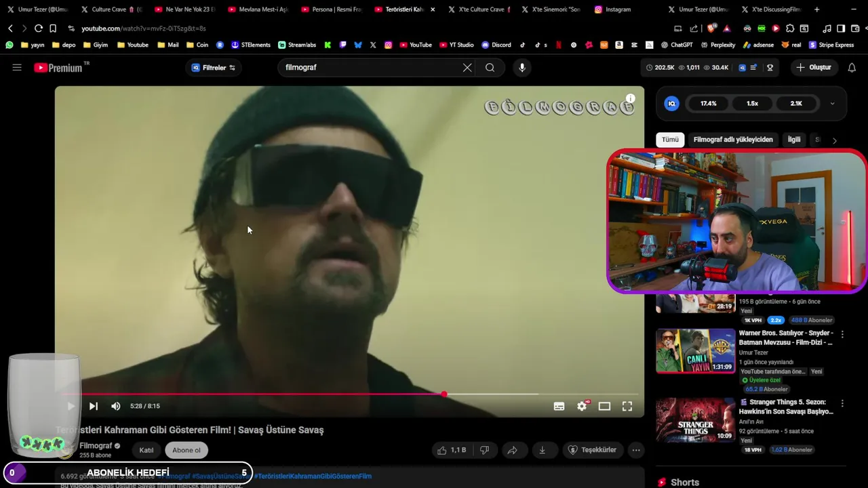Click the Katıl join button

tap(146, 450)
